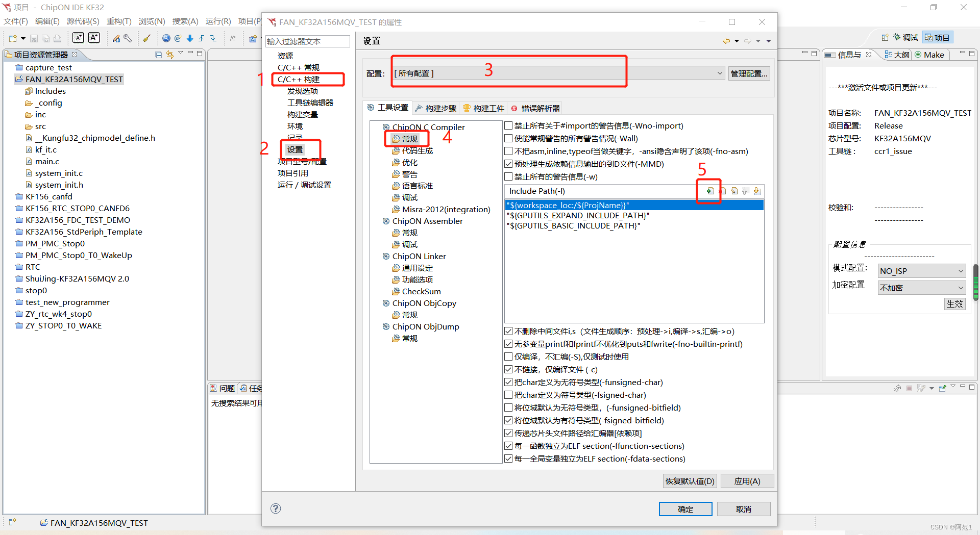Click the blue magnifier search icon

coord(166,38)
